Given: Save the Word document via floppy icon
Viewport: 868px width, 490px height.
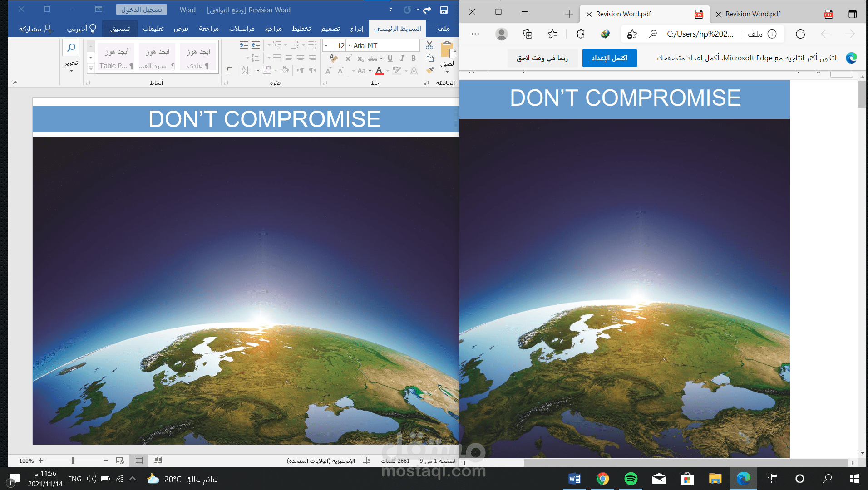Looking at the screenshot, I should (x=444, y=10).
